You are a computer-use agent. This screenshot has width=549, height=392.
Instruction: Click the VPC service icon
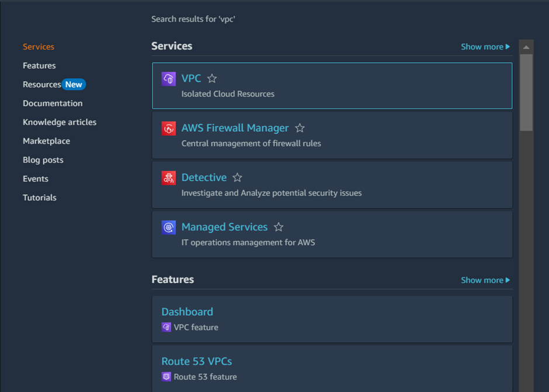pyautogui.click(x=168, y=79)
